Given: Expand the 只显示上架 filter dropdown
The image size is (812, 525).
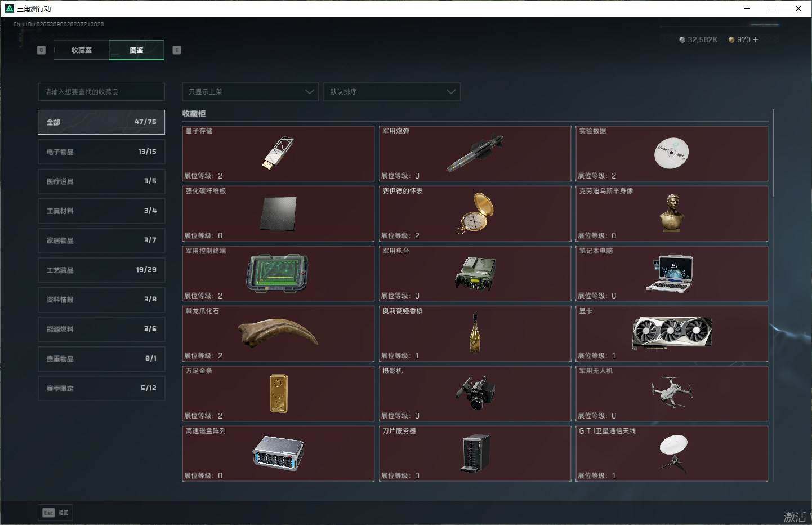Looking at the screenshot, I should [x=251, y=92].
